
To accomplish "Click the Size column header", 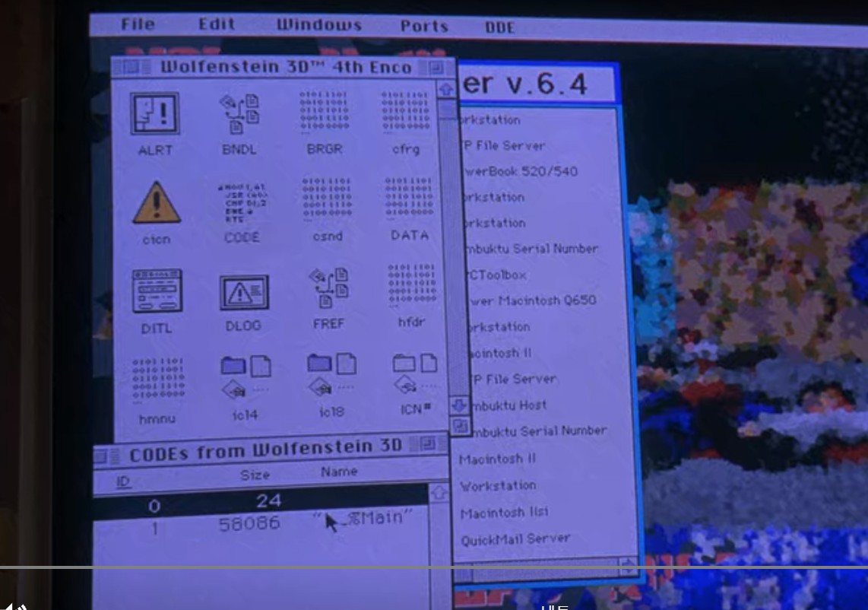I will pos(255,475).
